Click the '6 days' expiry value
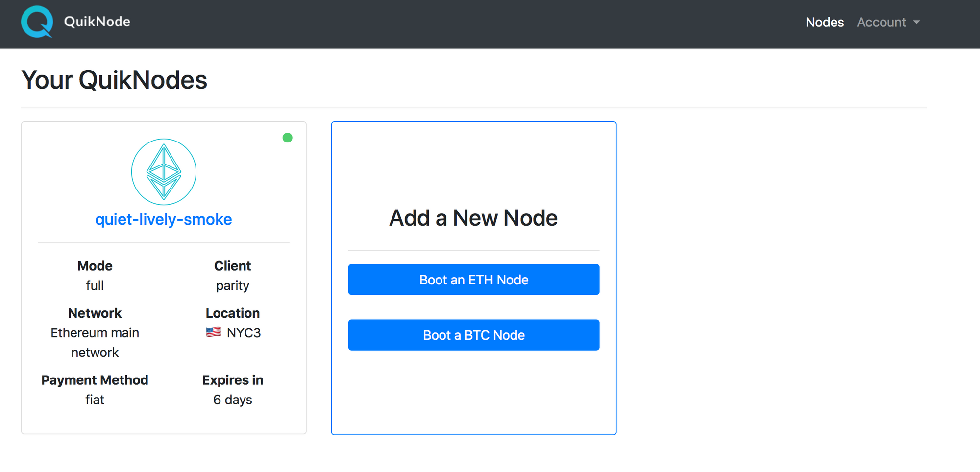This screenshot has width=980, height=472. click(x=233, y=400)
